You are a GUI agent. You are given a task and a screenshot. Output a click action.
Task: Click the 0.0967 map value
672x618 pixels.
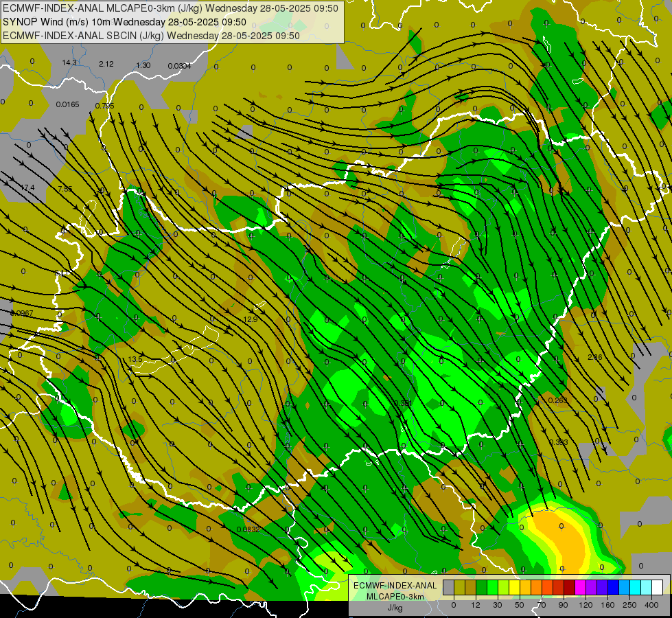tap(21, 314)
